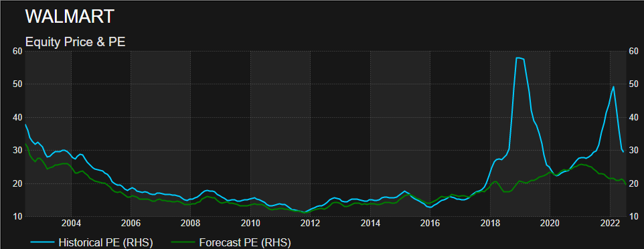Click the cyan Historical PE legend line swatch

(43, 243)
